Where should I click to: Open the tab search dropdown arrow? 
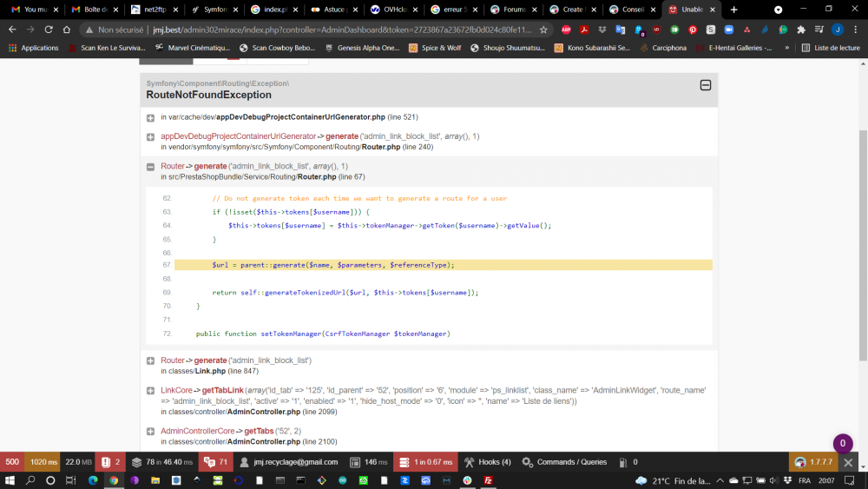[x=778, y=10]
